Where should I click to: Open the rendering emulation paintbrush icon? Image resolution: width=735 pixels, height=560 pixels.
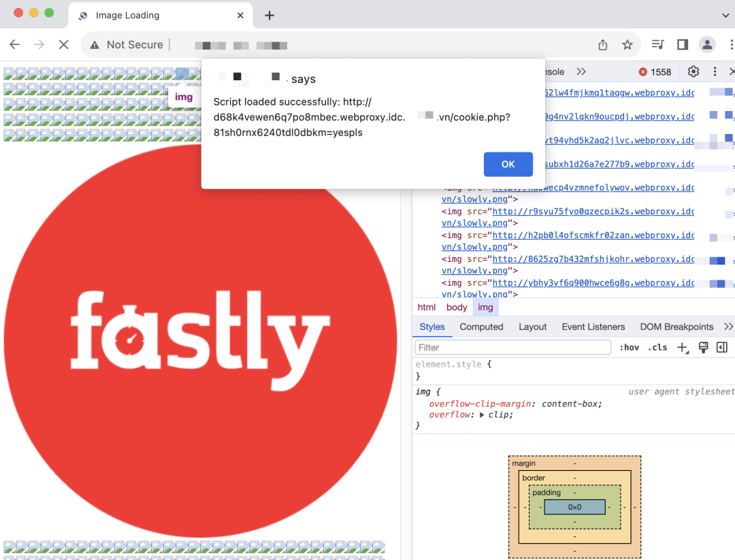[x=703, y=348]
